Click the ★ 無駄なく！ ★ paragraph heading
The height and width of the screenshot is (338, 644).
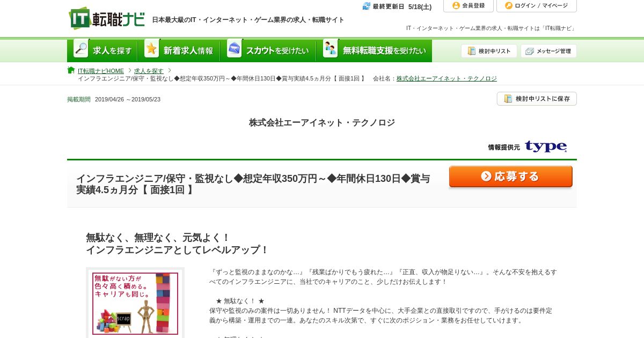(x=240, y=301)
